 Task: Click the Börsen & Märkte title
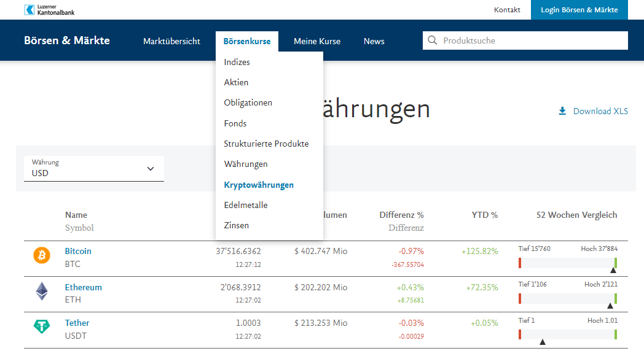67,40
